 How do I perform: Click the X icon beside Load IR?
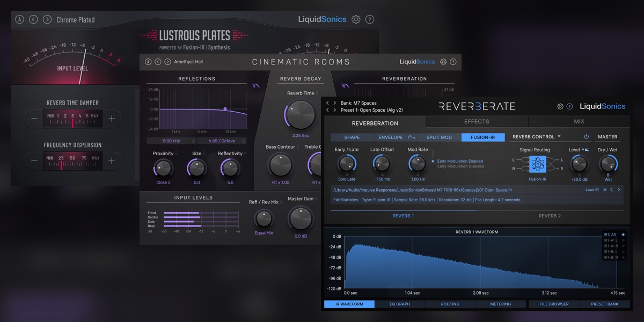tap(605, 189)
